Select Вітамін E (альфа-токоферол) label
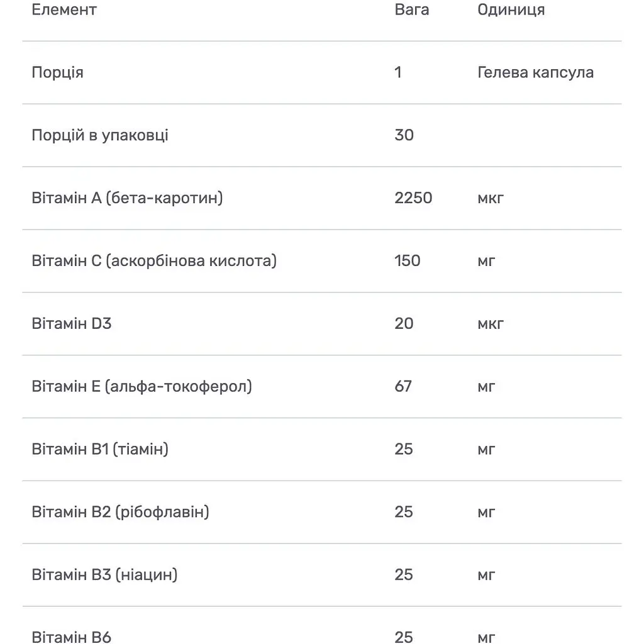The image size is (644, 644). pos(142,387)
